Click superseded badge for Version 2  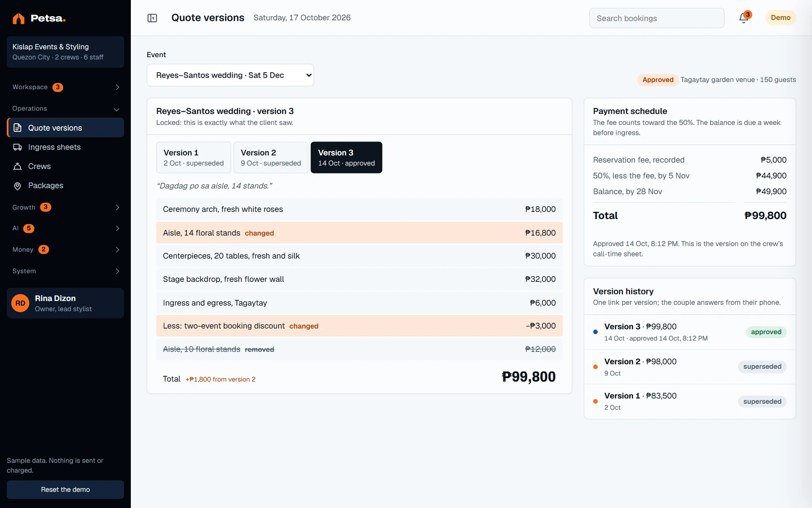(762, 367)
